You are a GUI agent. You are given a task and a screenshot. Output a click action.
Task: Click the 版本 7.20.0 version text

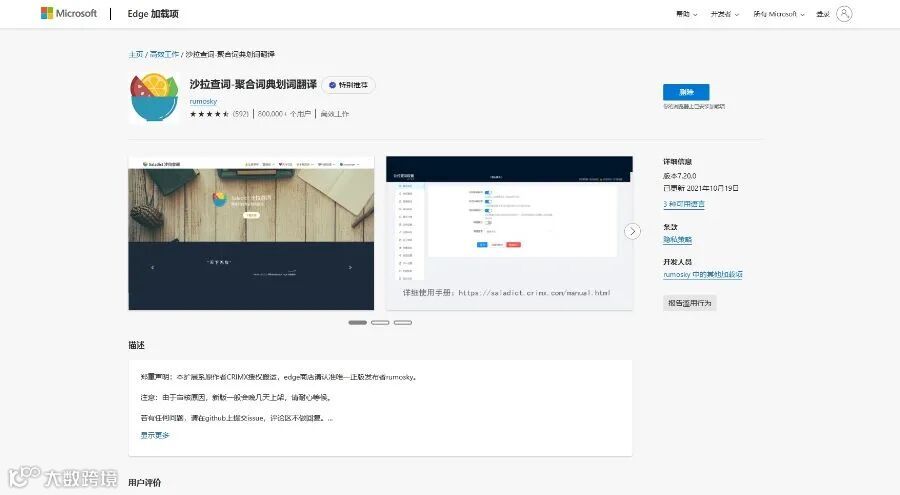pos(680,176)
